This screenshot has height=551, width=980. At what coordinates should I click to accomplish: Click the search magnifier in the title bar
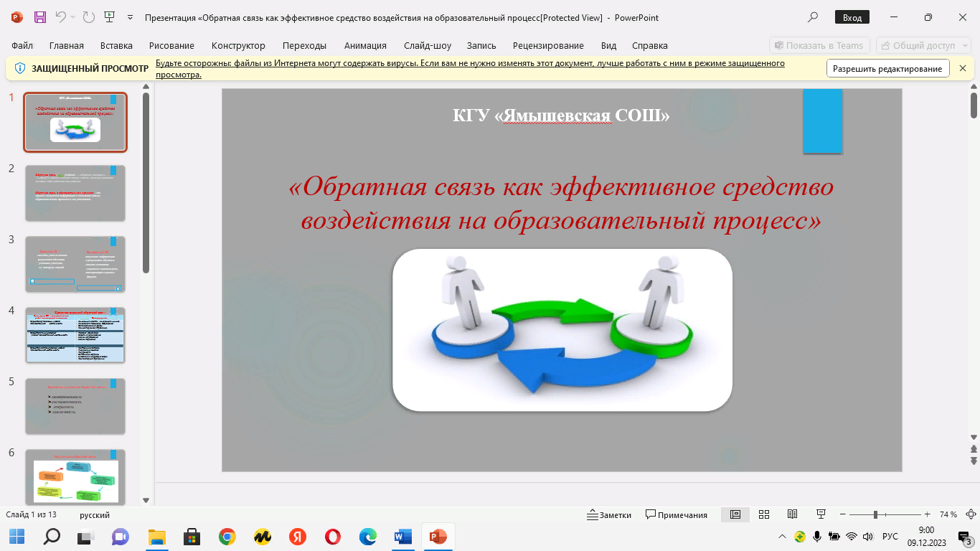[813, 17]
